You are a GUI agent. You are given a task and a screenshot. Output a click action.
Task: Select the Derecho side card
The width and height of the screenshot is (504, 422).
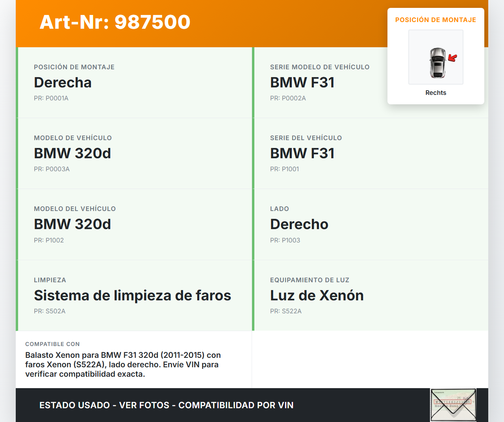tap(370, 224)
